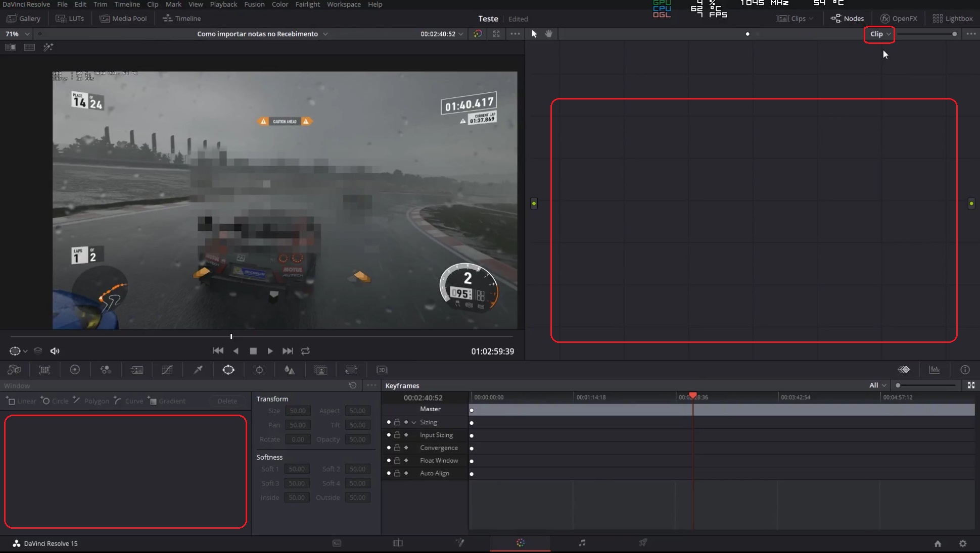The image size is (980, 553).
Task: Toggle the Nodes panel
Action: point(848,18)
